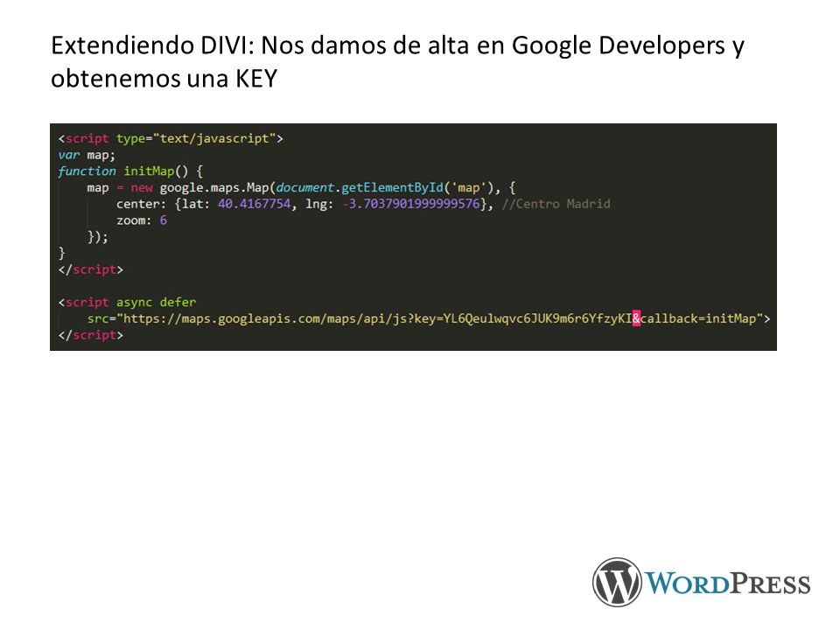
Task: Click the 'zoom: 6' line
Action: 142,220
